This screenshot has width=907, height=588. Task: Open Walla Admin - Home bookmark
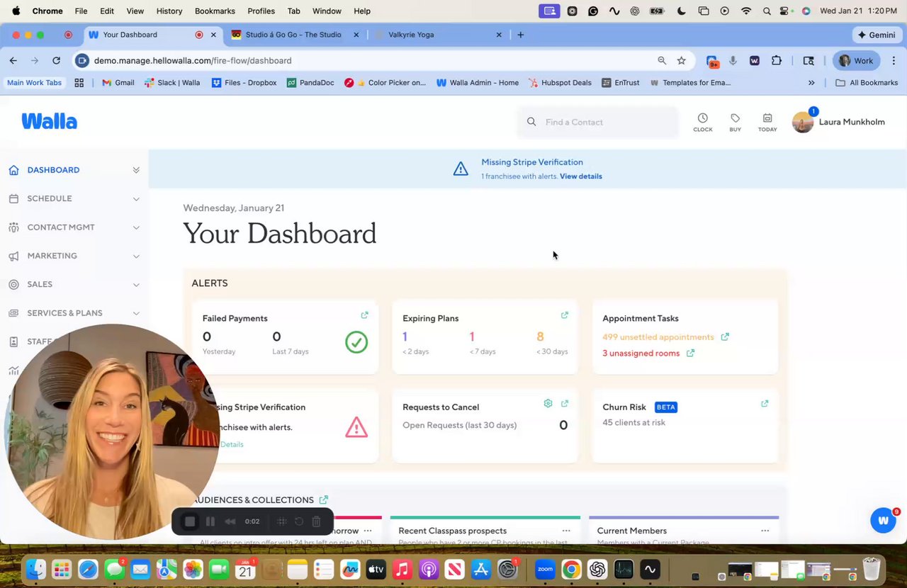(x=478, y=83)
